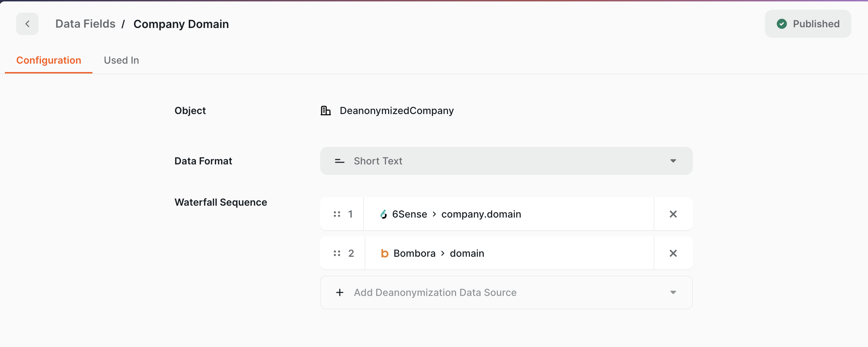Grab the drag handle for row 1

[337, 214]
